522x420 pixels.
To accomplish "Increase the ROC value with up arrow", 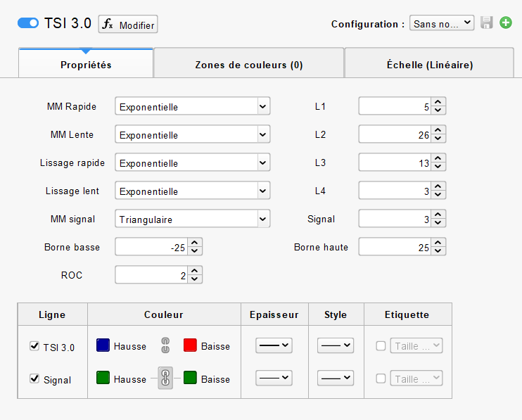I will coord(195,272).
